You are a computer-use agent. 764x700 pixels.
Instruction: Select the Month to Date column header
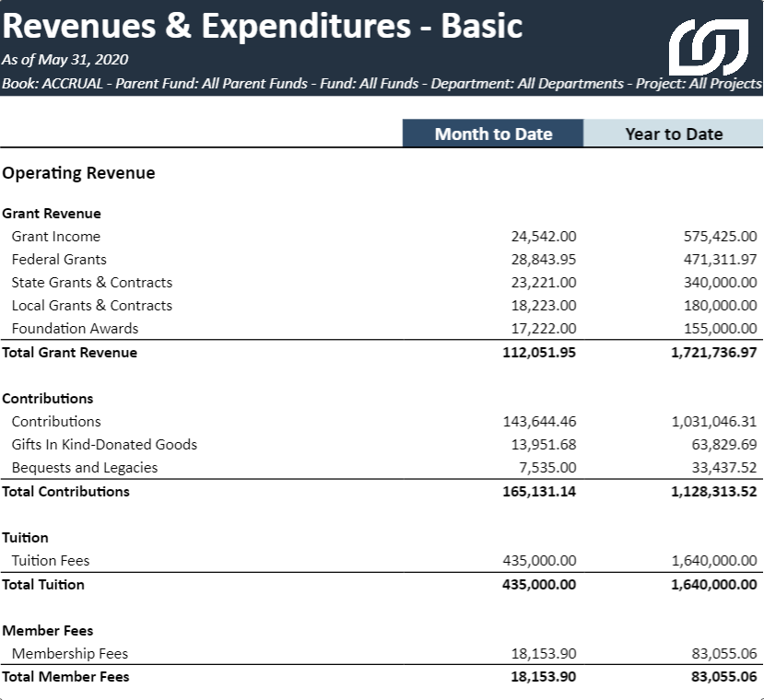tap(493, 134)
